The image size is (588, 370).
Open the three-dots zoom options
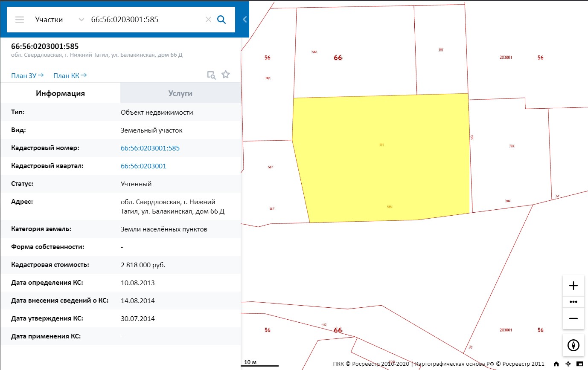pos(573,302)
